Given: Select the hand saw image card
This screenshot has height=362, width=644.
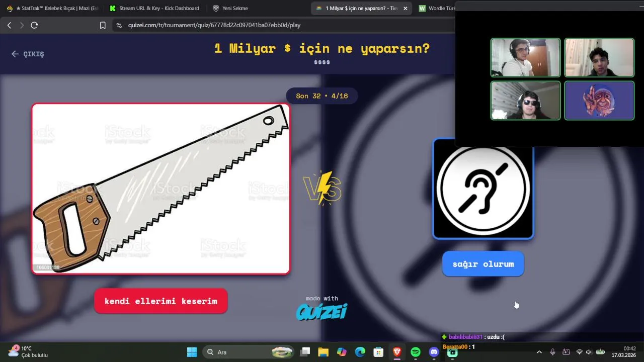Looking at the screenshot, I should (x=161, y=189).
